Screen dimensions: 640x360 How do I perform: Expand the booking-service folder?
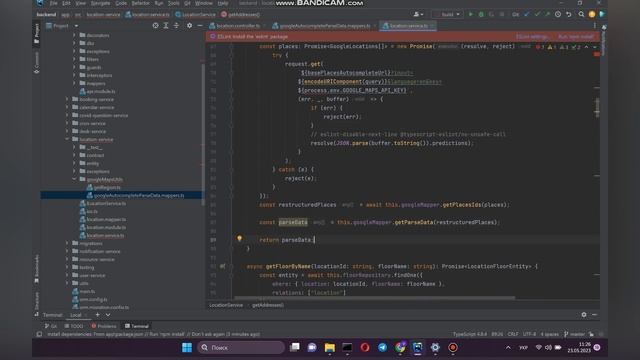tap(67, 99)
